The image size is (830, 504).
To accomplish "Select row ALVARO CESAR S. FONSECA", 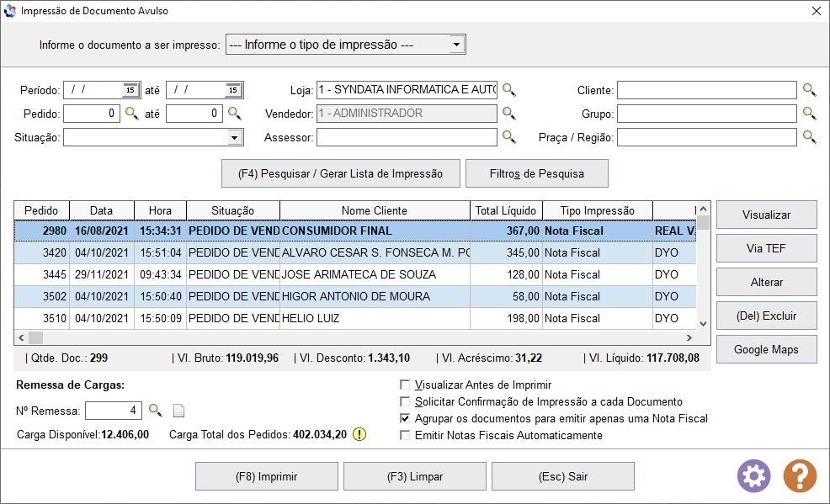I will click(355, 252).
